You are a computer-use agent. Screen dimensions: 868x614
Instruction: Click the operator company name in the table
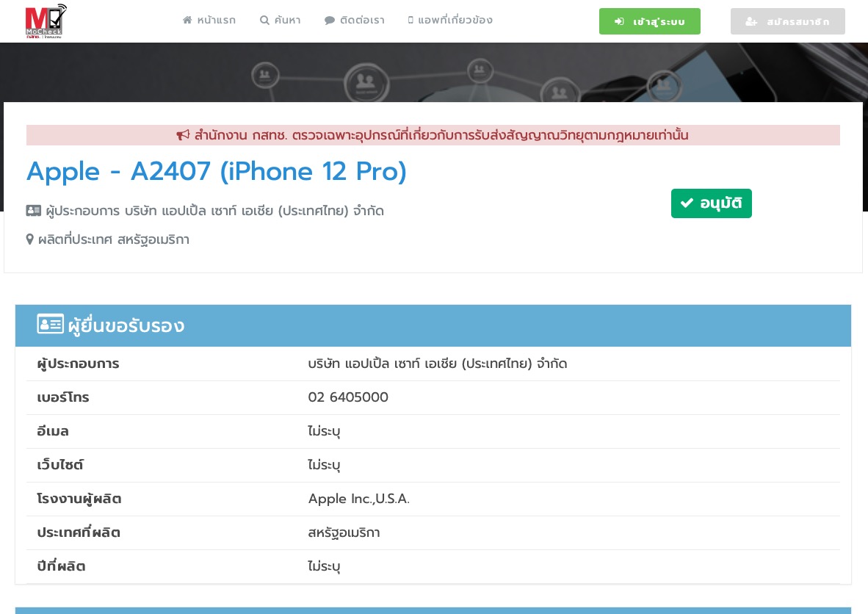[x=437, y=364]
